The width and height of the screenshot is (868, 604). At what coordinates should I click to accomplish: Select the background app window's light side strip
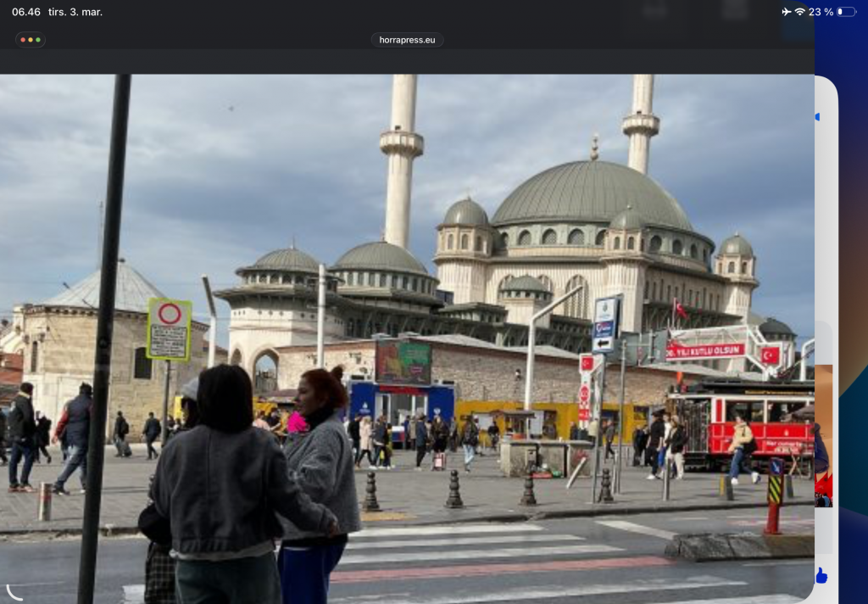(826, 254)
